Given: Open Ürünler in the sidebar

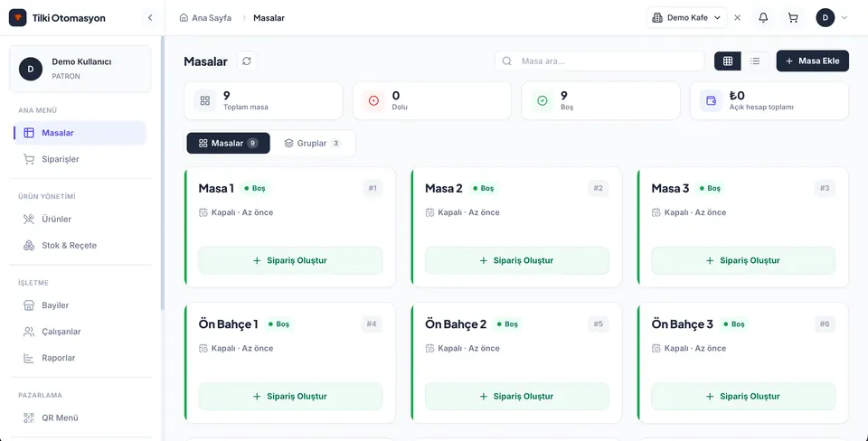Looking at the screenshot, I should pyautogui.click(x=80, y=219).
